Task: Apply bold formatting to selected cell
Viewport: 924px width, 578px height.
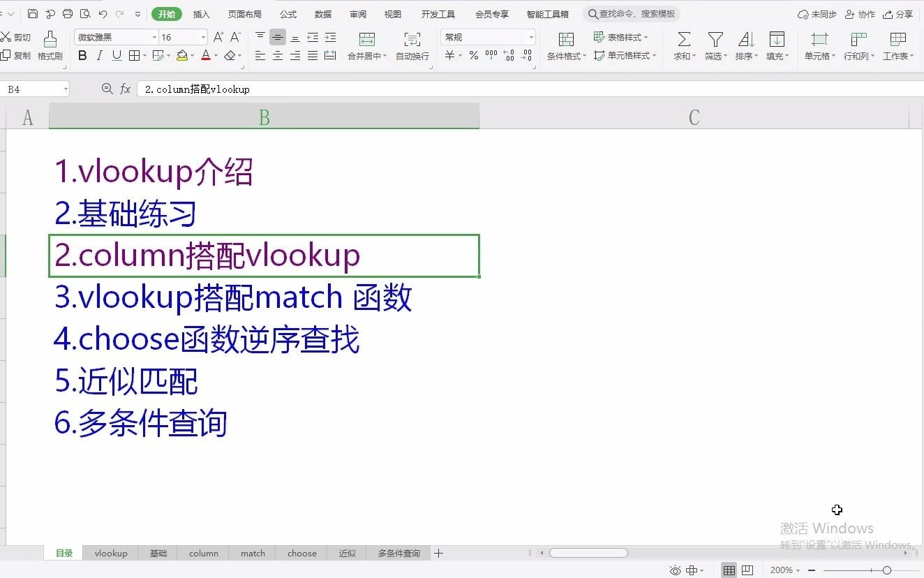Action: [x=82, y=56]
